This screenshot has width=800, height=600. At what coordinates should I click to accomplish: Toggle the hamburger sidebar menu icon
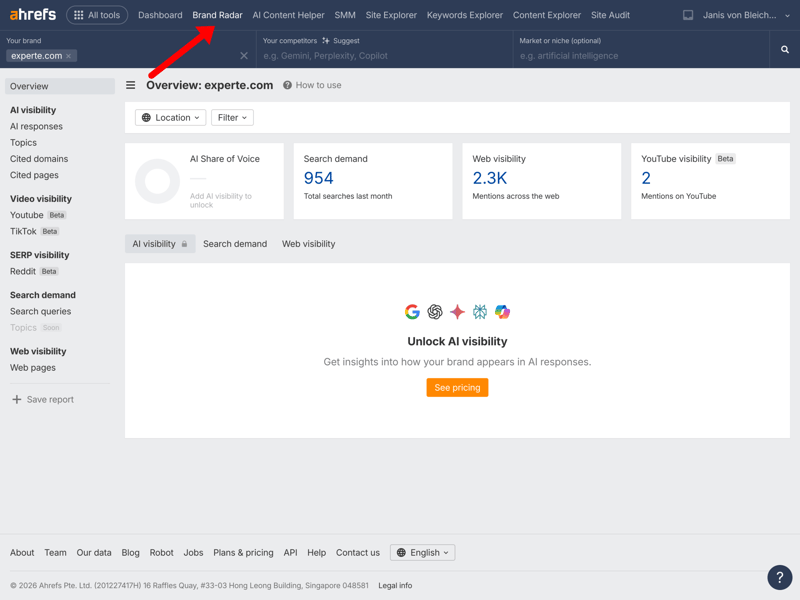tap(131, 86)
